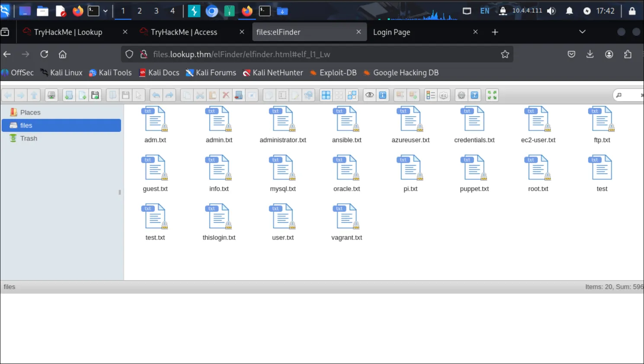The height and width of the screenshot is (364, 644).
Task: Click the elFinder Back navigation arrow
Action: (x=8, y=95)
